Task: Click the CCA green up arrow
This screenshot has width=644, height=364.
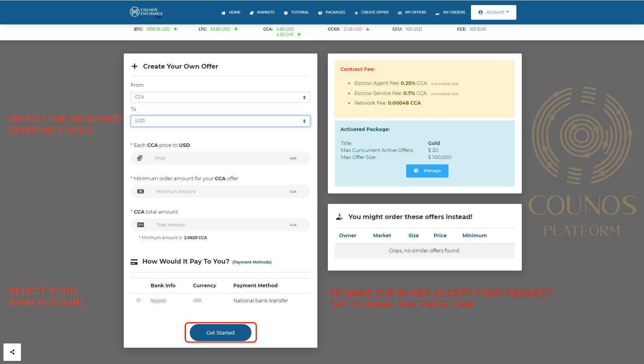Action: click(299, 35)
